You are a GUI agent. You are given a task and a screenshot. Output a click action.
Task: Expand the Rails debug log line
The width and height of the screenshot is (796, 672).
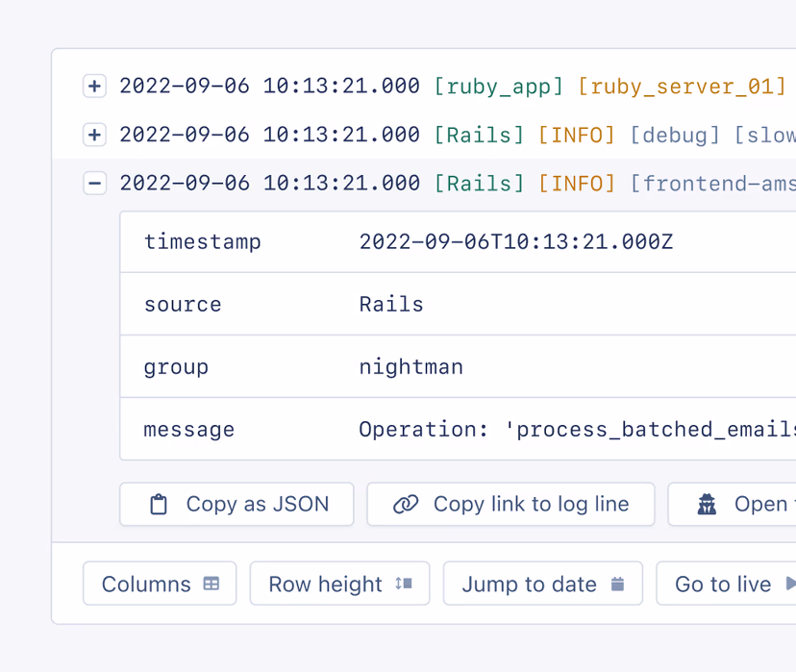tap(94, 135)
